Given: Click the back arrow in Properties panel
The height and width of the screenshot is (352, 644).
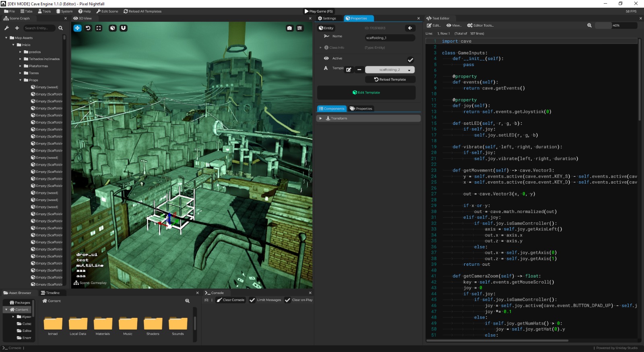Looking at the screenshot, I should (x=410, y=28).
